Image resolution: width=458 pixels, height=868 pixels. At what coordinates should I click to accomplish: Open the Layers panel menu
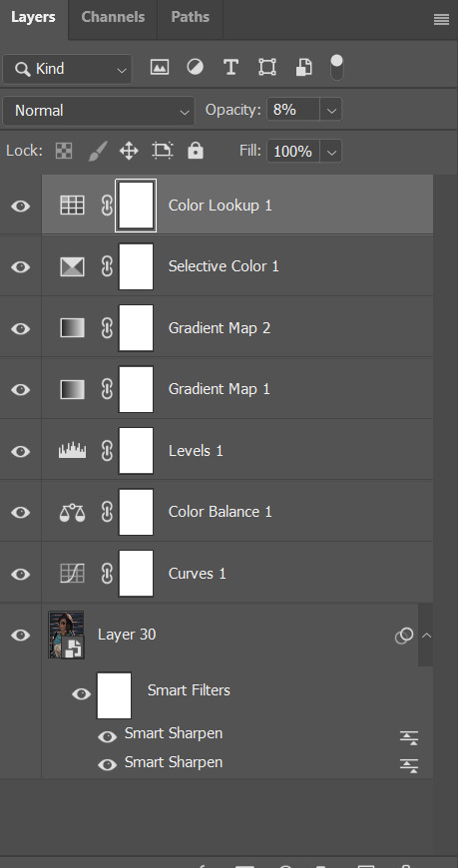[x=441, y=20]
